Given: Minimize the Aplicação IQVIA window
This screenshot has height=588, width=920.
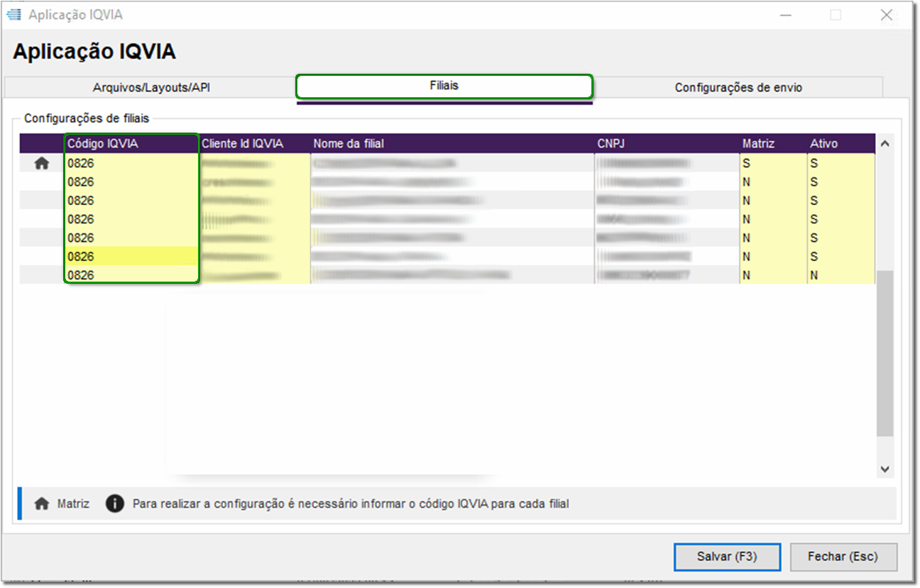Looking at the screenshot, I should click(786, 15).
